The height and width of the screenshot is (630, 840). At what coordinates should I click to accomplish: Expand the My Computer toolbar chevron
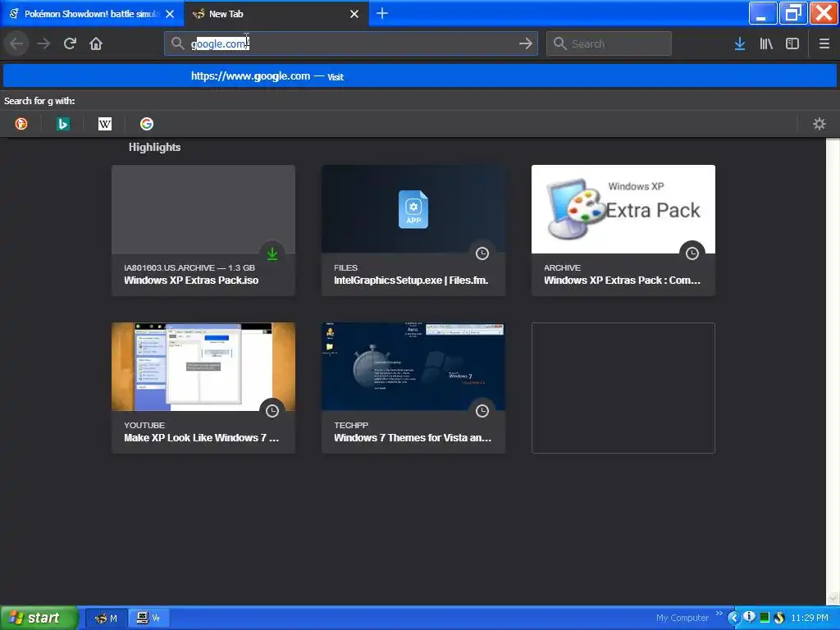tap(719, 614)
